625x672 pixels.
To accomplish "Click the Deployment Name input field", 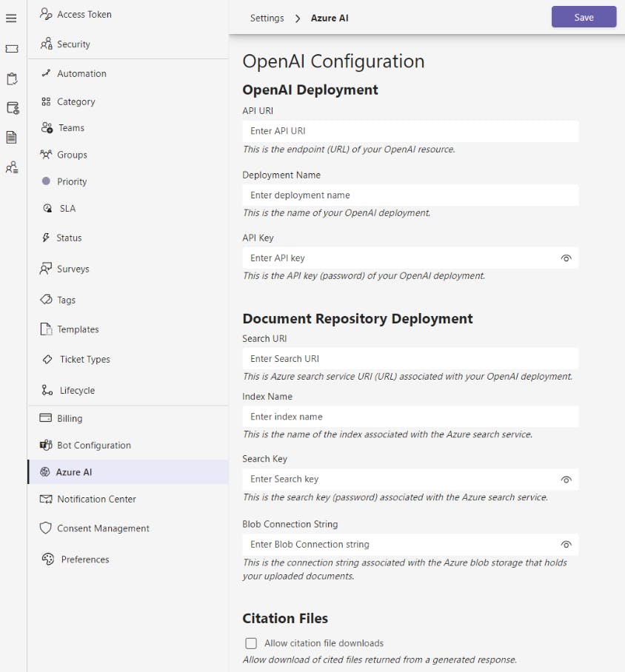I will click(x=410, y=195).
